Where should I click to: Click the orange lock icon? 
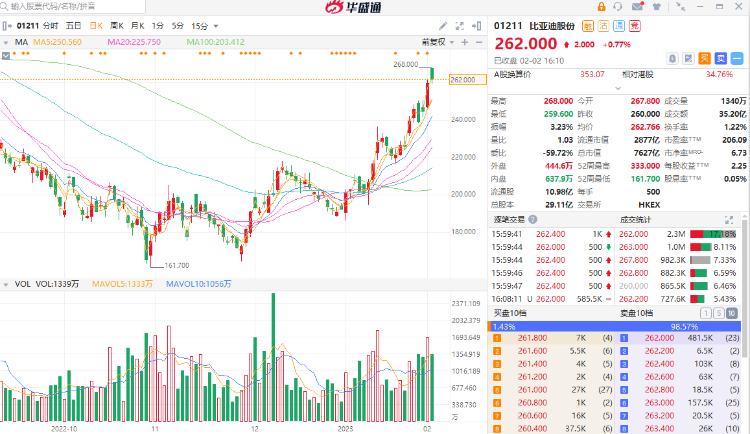click(601, 7)
